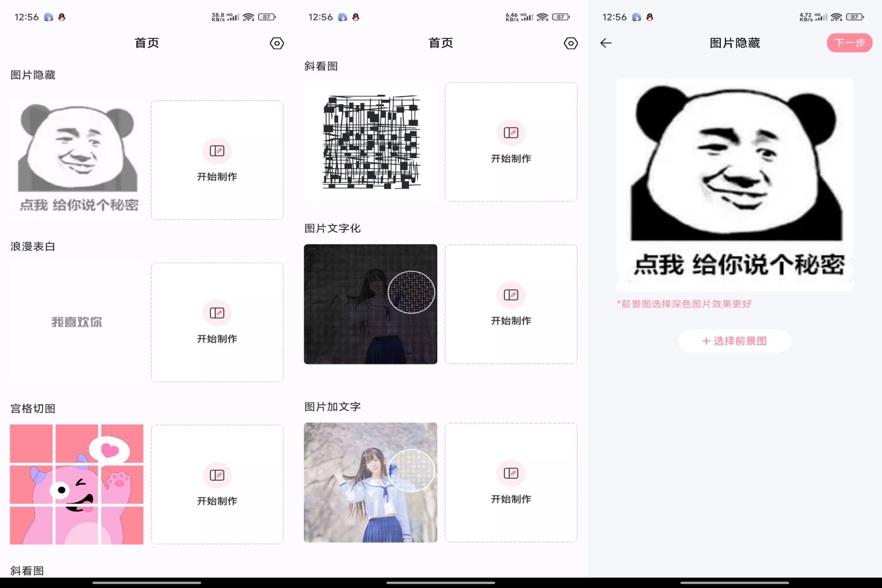882x588 pixels.
Task: Open the settings gear on the 首页 screen
Action: pos(277,43)
